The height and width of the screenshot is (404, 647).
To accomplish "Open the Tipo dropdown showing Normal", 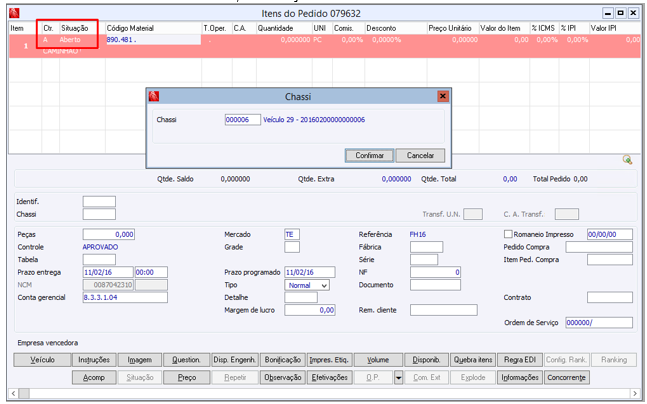I will tap(307, 285).
